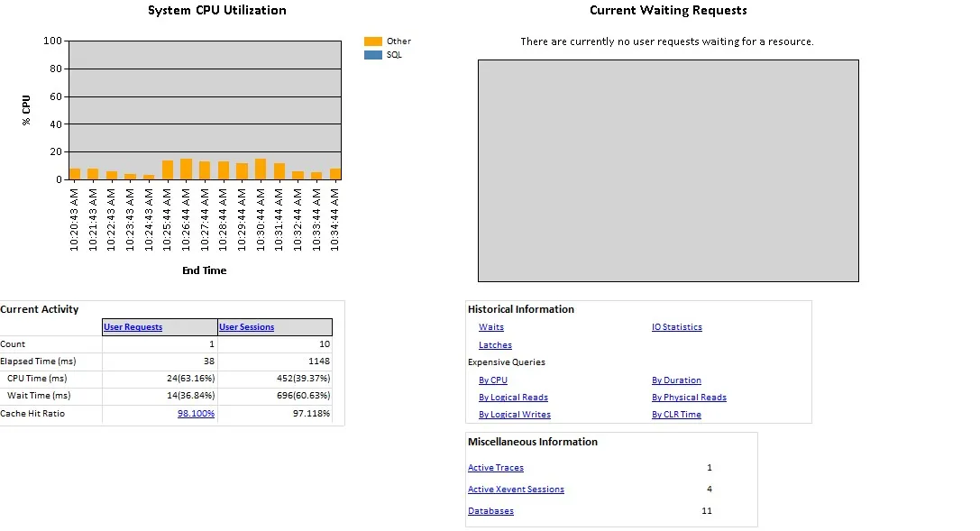View expensive queries By Physical Reads
This screenshot has width=980, height=531.
[x=690, y=398]
